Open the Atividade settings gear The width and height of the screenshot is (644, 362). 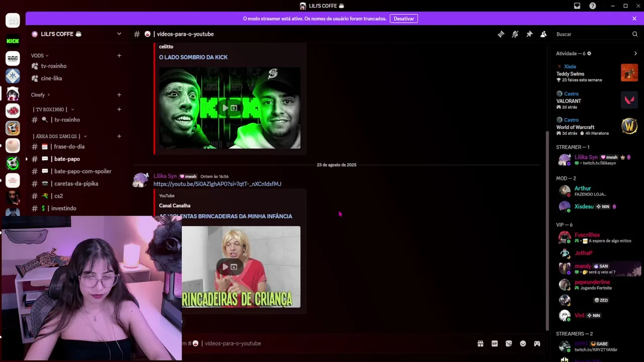[x=589, y=53]
